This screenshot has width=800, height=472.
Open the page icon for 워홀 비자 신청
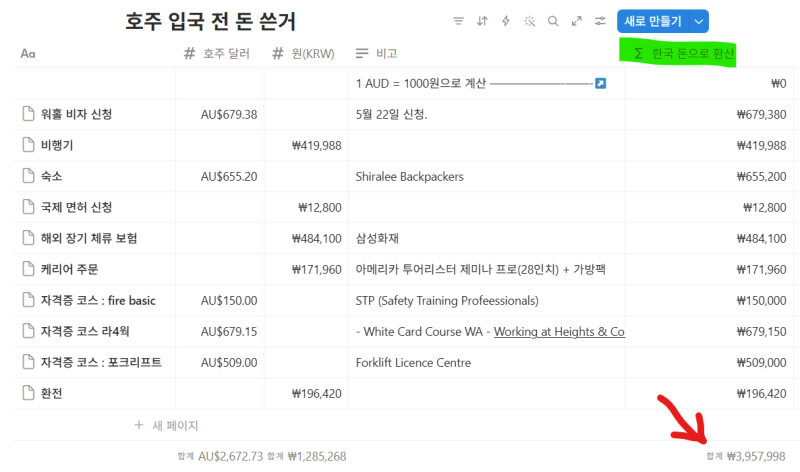(29, 114)
